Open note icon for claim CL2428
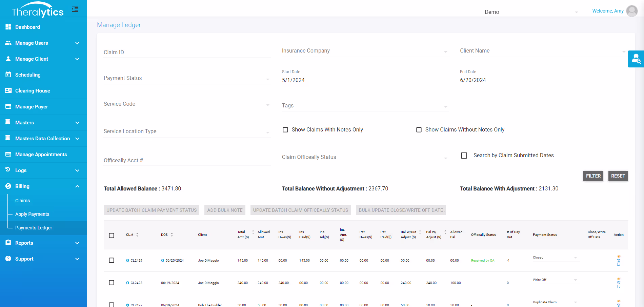Image resolution: width=644 pixels, height=307 pixels. [x=619, y=287]
